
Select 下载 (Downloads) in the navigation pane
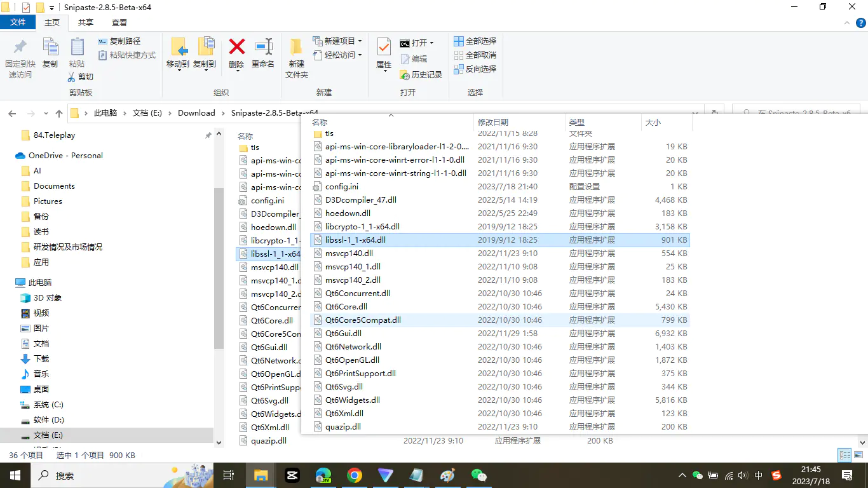coord(41,359)
